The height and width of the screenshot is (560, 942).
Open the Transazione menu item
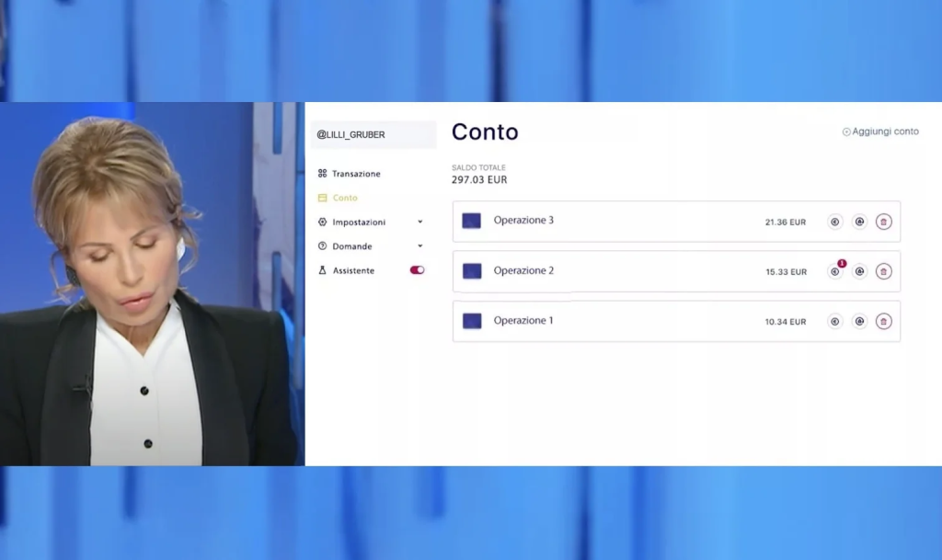click(x=356, y=174)
